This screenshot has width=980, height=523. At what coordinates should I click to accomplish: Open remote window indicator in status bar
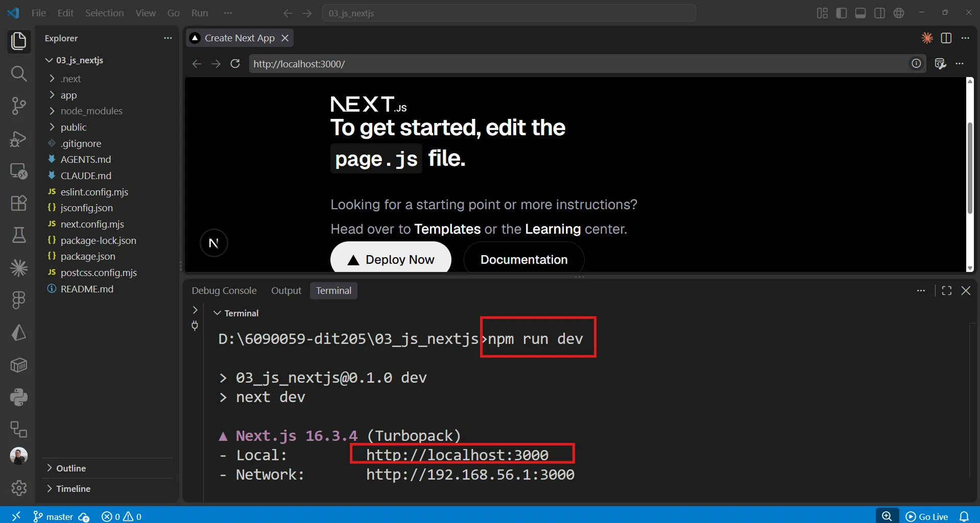[16, 516]
